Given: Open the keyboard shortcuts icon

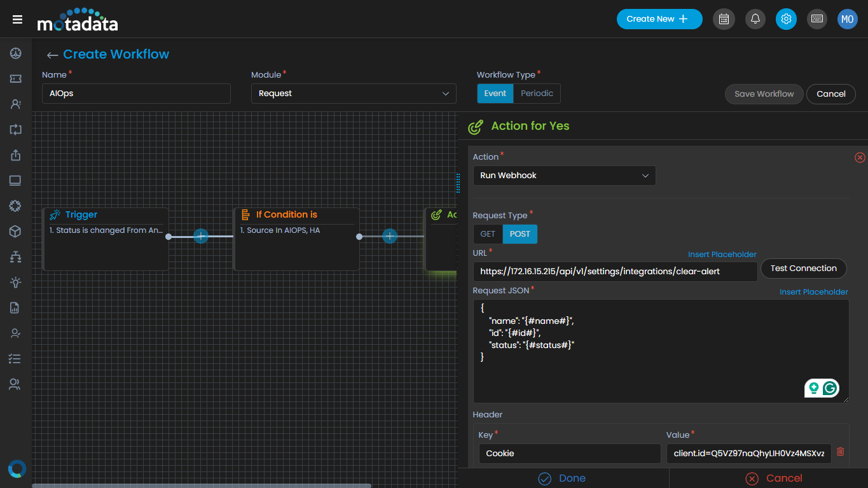Looking at the screenshot, I should [x=817, y=19].
